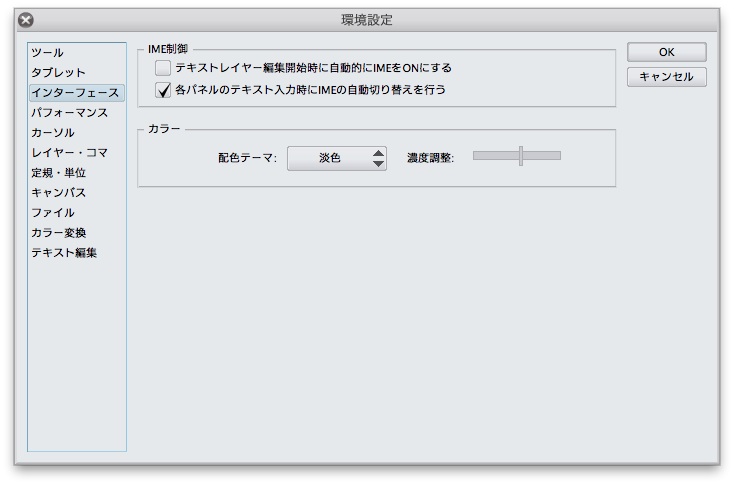Select カーソル in the category list

(x=76, y=133)
